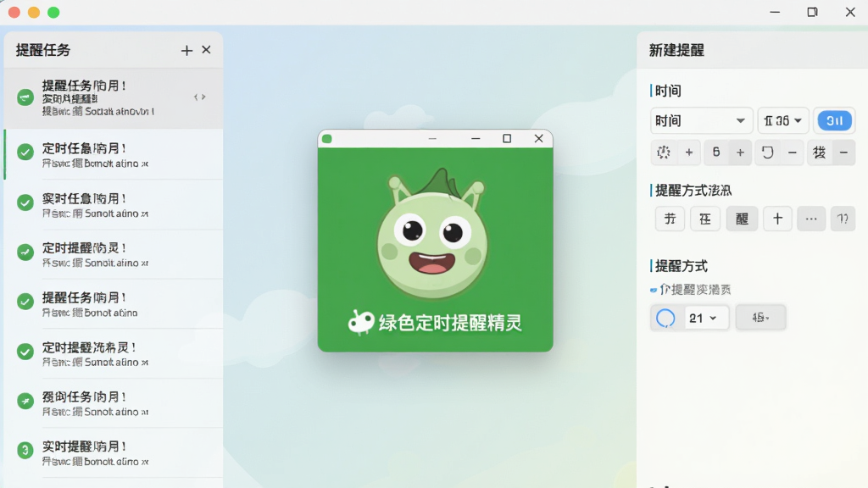
Task: Toggle the blue pill switch in the 时间 row
Action: [x=834, y=120]
